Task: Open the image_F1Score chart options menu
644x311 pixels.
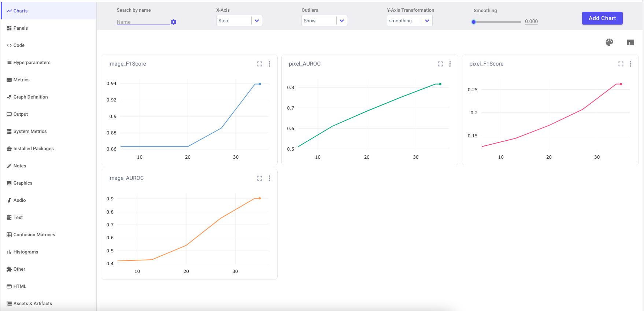Action: [269, 64]
